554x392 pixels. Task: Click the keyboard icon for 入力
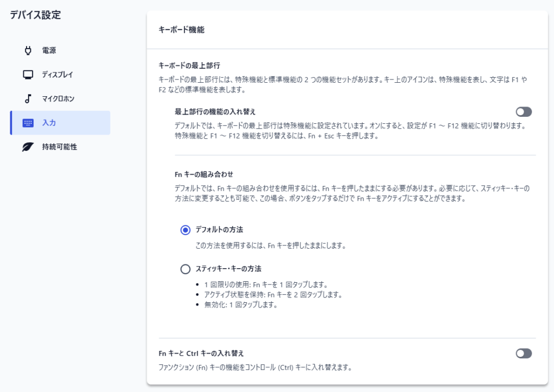(x=28, y=123)
